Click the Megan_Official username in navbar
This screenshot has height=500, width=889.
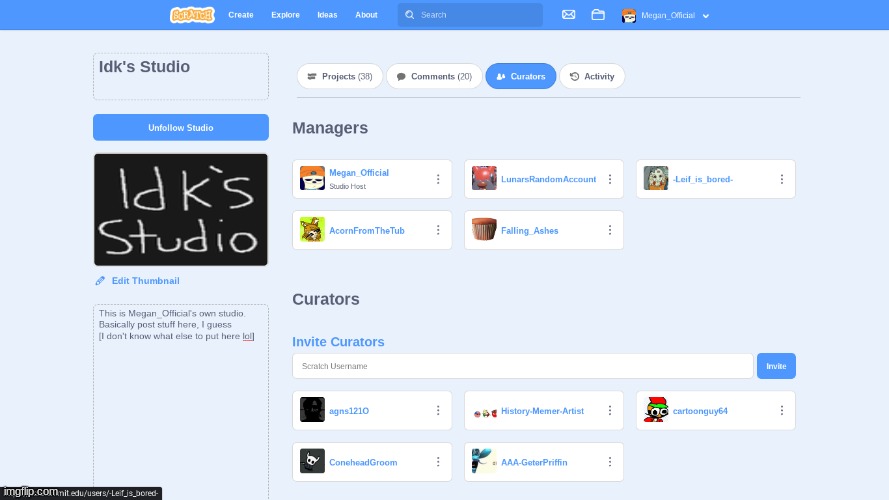(x=668, y=15)
